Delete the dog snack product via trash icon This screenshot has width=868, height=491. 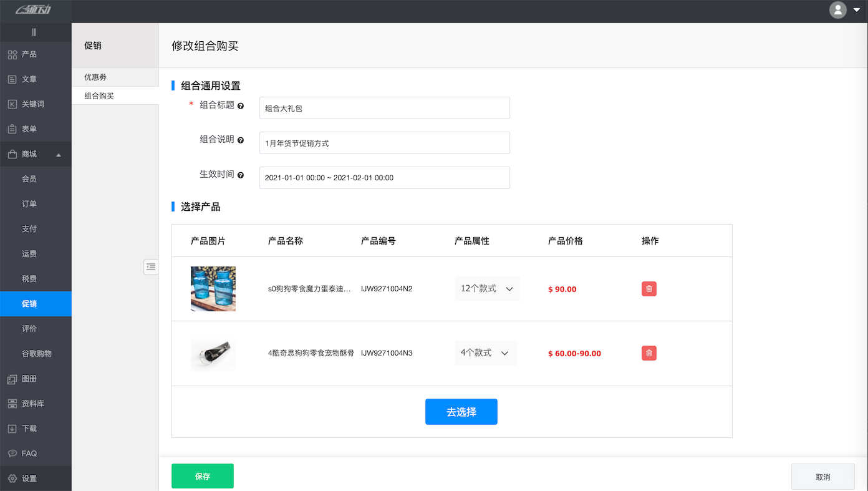(x=649, y=289)
